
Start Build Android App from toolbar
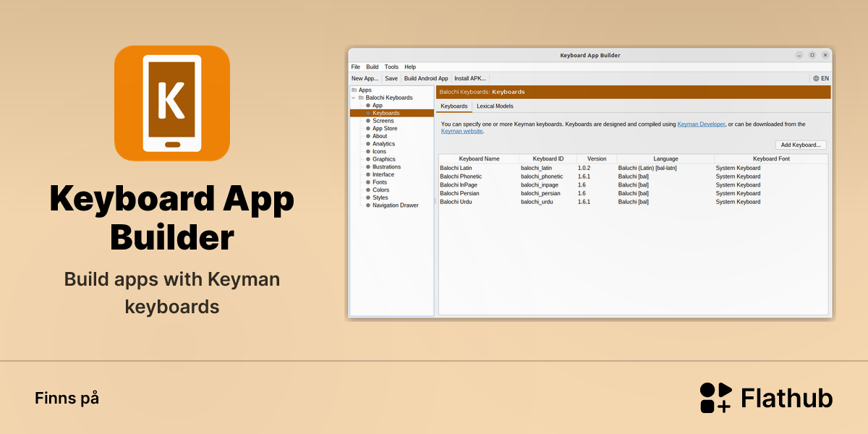426,78
